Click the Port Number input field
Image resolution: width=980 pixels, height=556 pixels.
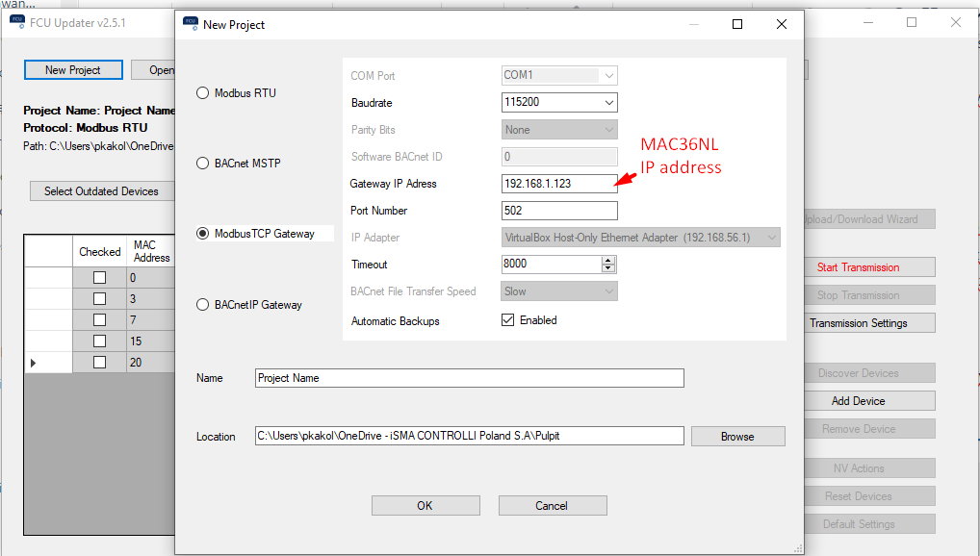558,211
